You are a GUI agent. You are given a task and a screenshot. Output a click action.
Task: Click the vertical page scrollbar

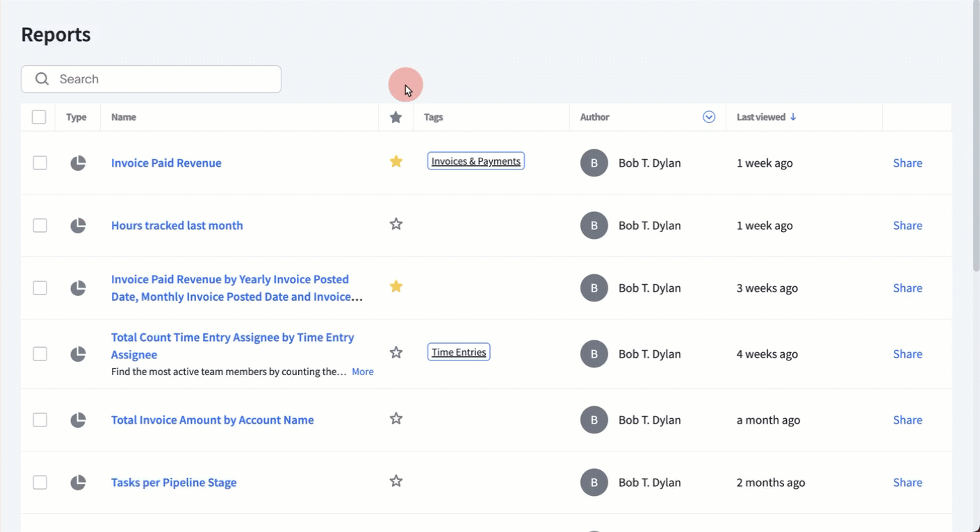point(975,139)
